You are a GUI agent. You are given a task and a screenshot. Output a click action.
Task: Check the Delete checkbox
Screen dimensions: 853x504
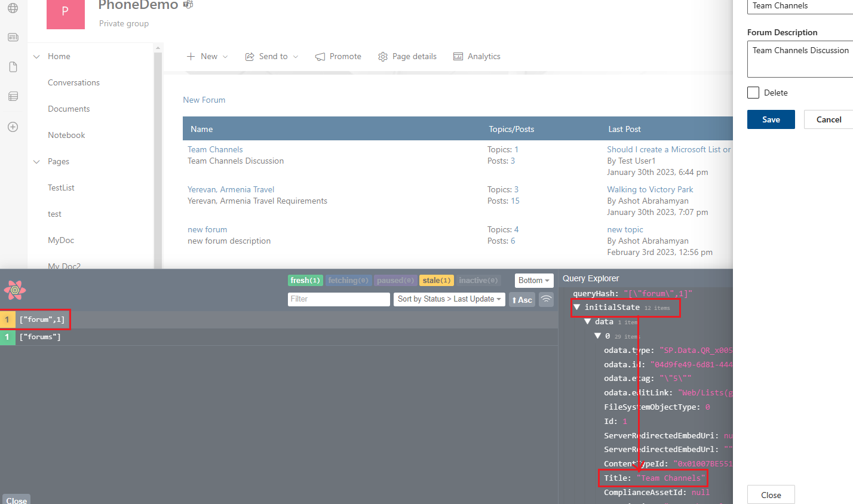click(x=753, y=93)
